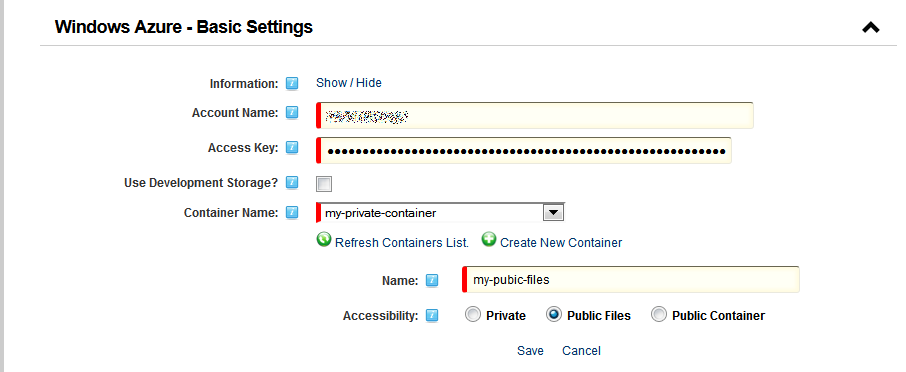Click the Cancel link
Viewport: 906px width, 372px height.
[x=581, y=351]
